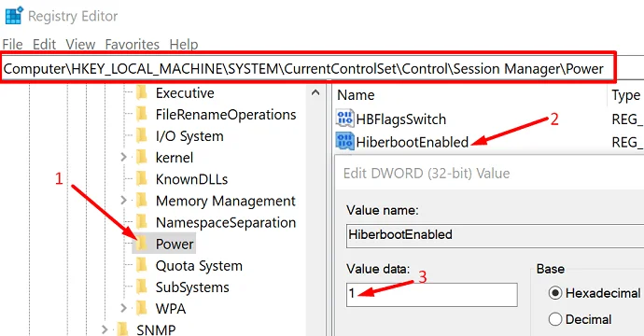The image size is (644, 336).
Task: Select the Power folder icon
Action: click(142, 244)
